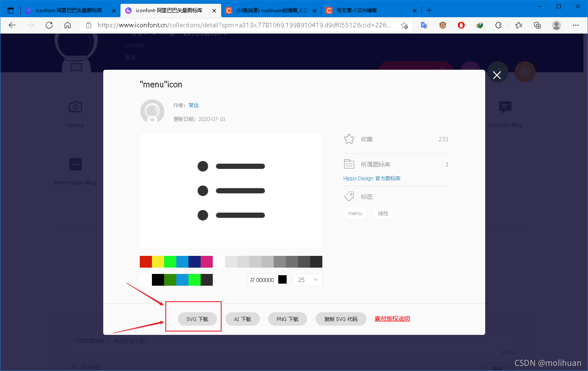Switch to the molihuan博客 CSDN tab
Screen dimensions: 588x371
tap(271, 11)
